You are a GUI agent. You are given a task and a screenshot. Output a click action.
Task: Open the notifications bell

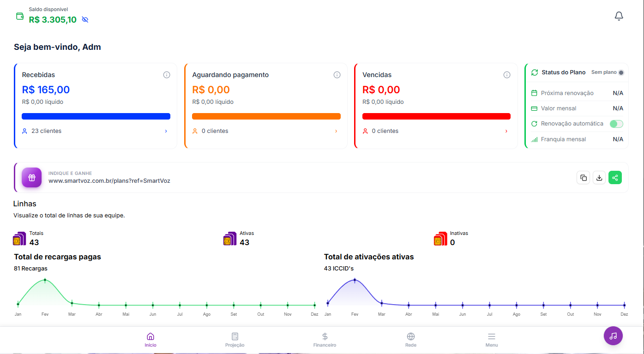click(619, 16)
